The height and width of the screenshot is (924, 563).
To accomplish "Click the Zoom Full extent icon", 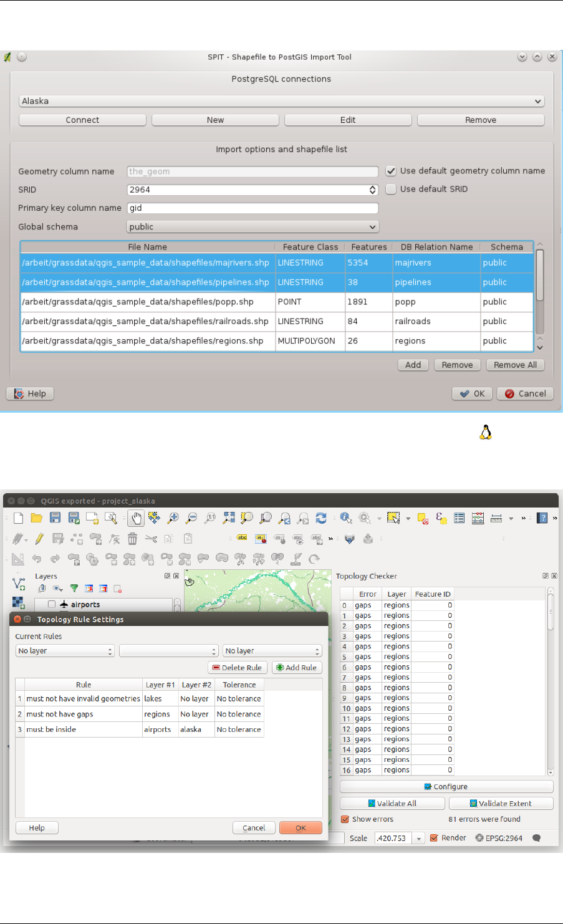I will (x=229, y=518).
